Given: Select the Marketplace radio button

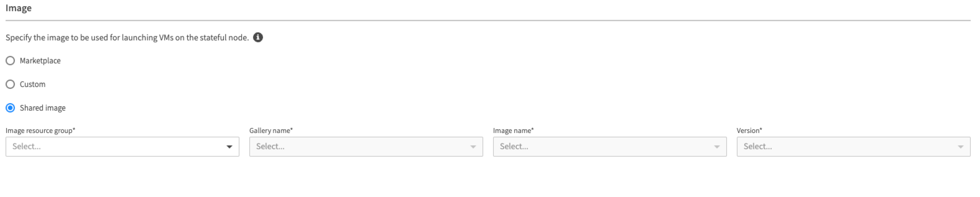Looking at the screenshot, I should (x=10, y=61).
